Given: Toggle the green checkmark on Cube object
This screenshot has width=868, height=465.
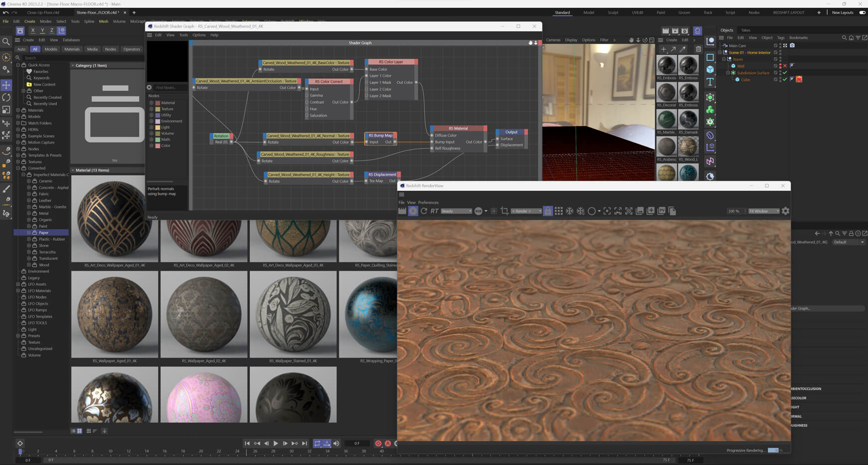Looking at the screenshot, I should click(785, 79).
